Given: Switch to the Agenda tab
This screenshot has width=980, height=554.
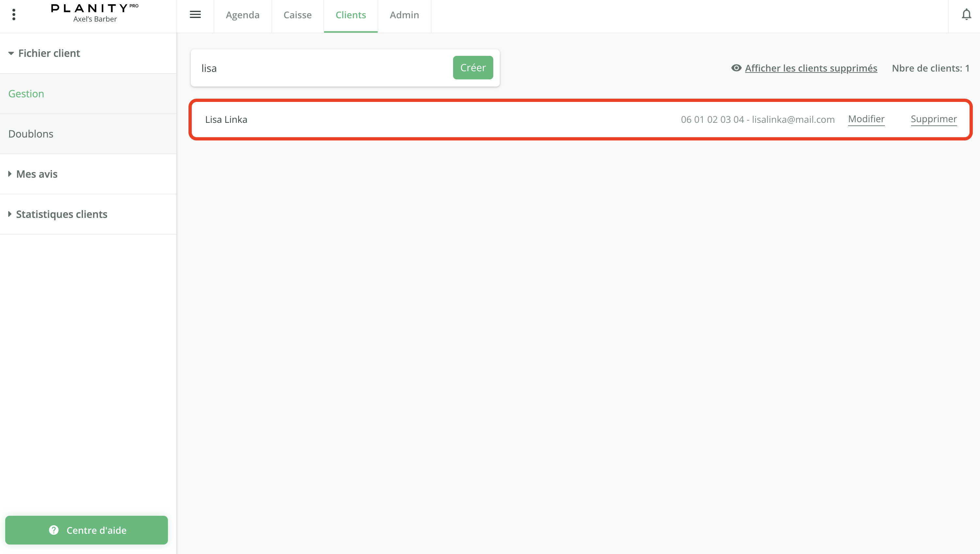Looking at the screenshot, I should (x=243, y=15).
